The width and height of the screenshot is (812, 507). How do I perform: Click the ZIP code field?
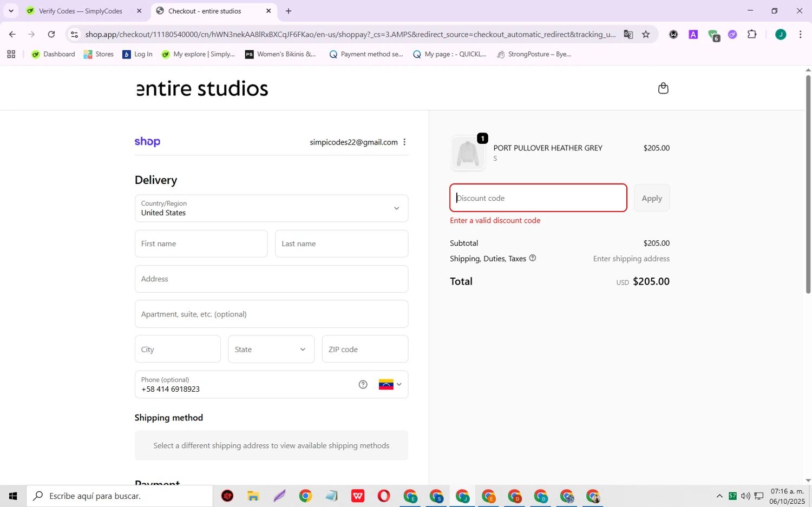coord(365,349)
